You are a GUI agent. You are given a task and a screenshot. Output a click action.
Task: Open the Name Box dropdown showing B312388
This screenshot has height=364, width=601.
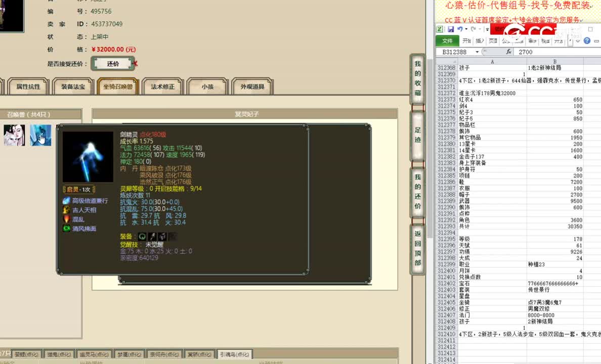tap(477, 51)
